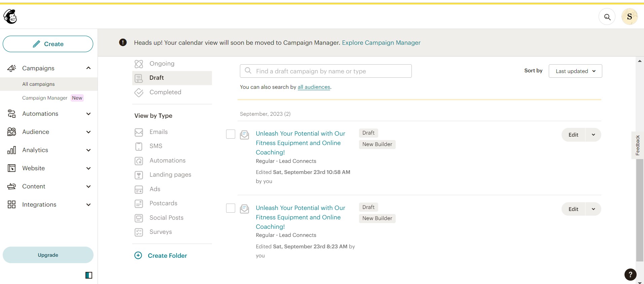Click the Surveys type icon
The width and height of the screenshot is (644, 284).
139,232
